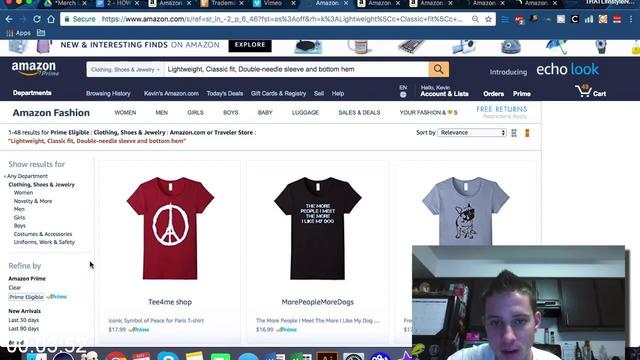Click the bar chart extension icon
Image resolution: width=640 pixels, height=360 pixels.
[589, 19]
